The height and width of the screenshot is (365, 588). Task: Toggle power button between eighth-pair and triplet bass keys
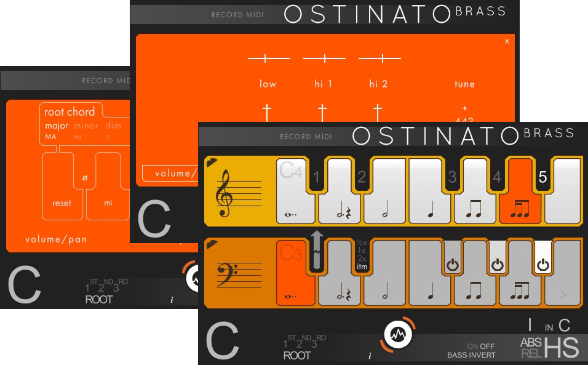498,265
